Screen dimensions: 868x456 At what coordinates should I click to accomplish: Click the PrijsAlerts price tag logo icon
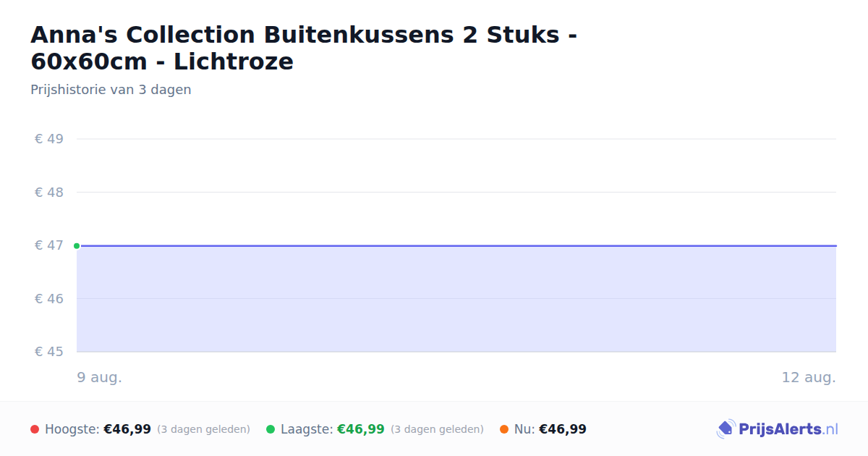(x=726, y=429)
